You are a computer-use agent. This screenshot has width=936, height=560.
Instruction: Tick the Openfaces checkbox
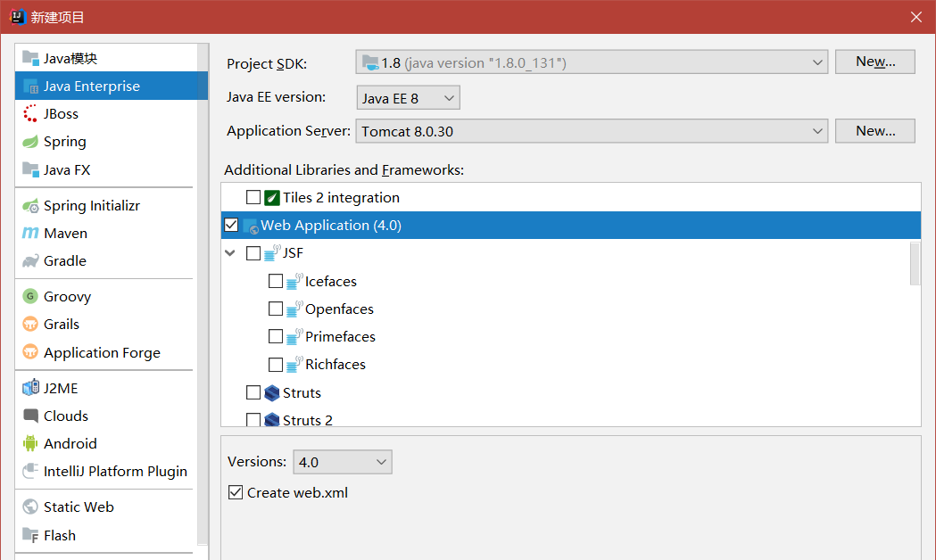pos(275,309)
